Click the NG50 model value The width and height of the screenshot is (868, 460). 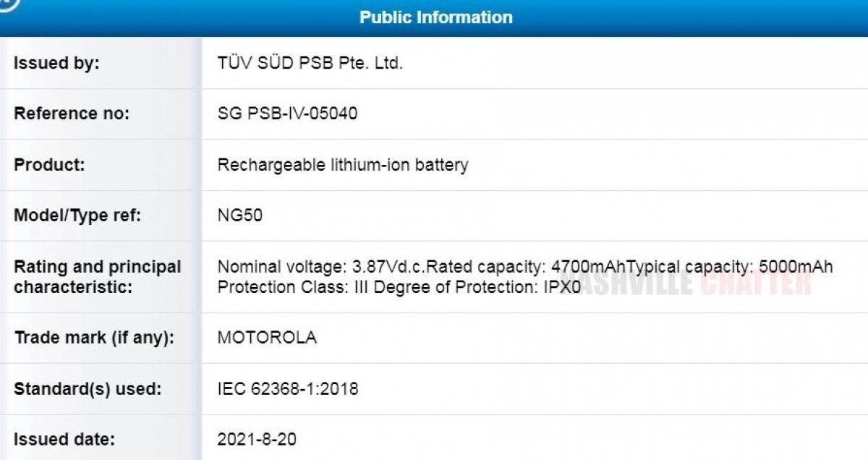pyautogui.click(x=239, y=216)
